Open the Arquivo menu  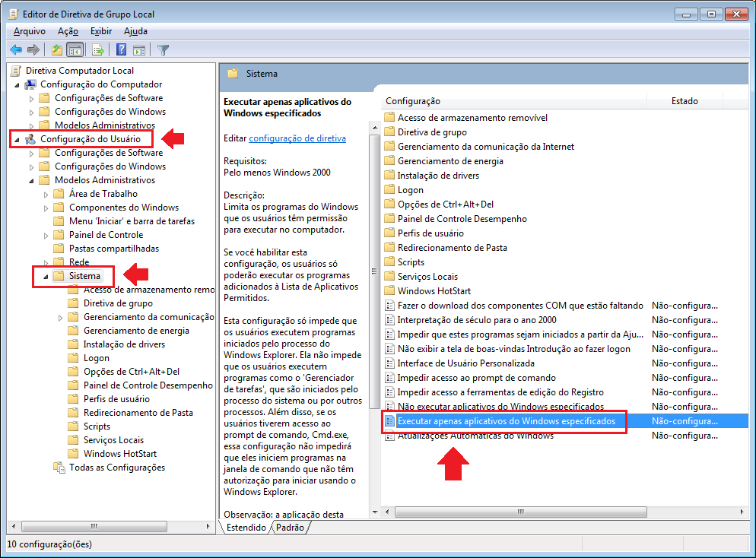point(30,31)
